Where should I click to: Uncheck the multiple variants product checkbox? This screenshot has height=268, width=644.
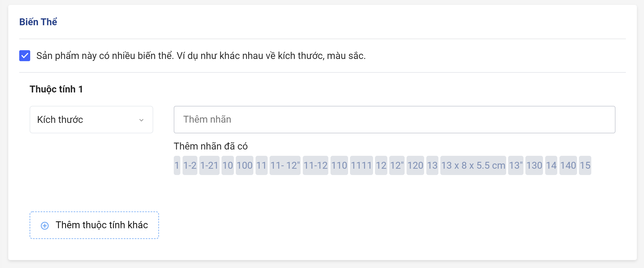(25, 56)
